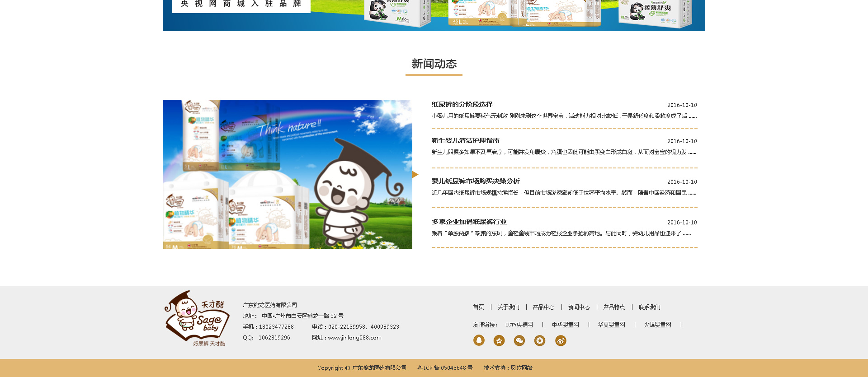
Task: Open 新闻中心 in footer navigation
Action: coord(579,307)
